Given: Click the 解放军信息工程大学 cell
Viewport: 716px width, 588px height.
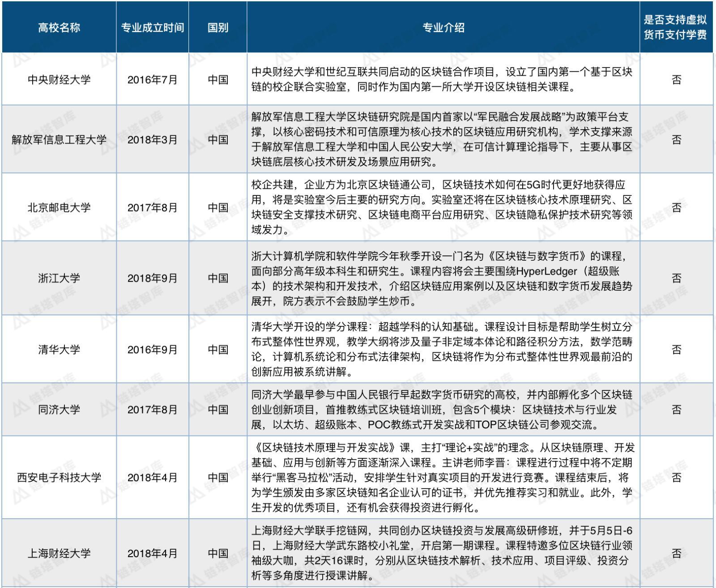Looking at the screenshot, I should [59, 140].
